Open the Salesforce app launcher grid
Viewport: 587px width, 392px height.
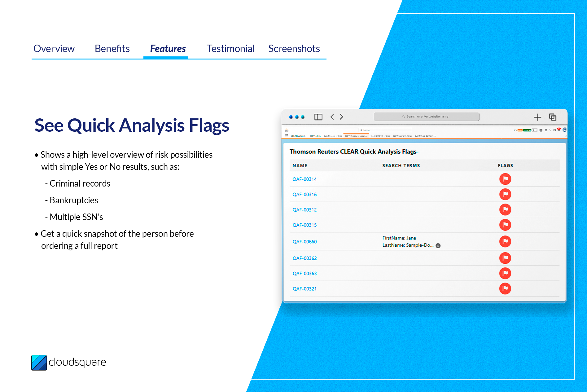click(x=286, y=136)
